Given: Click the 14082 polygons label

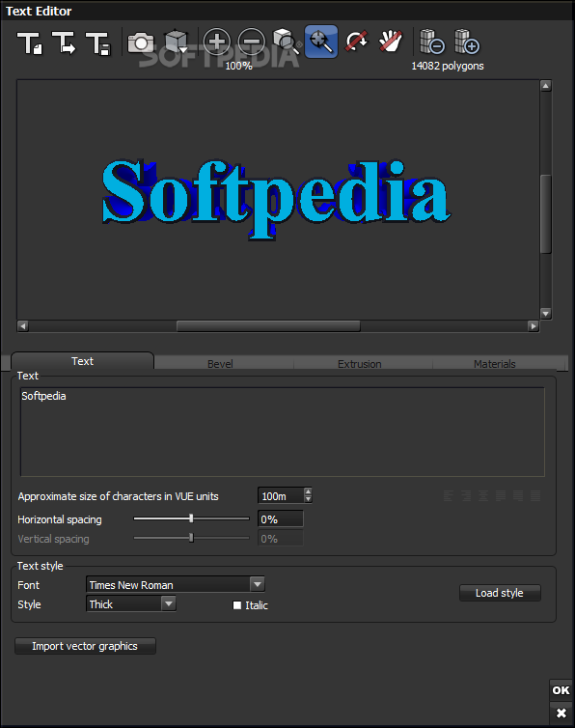Looking at the screenshot, I should tap(448, 66).
